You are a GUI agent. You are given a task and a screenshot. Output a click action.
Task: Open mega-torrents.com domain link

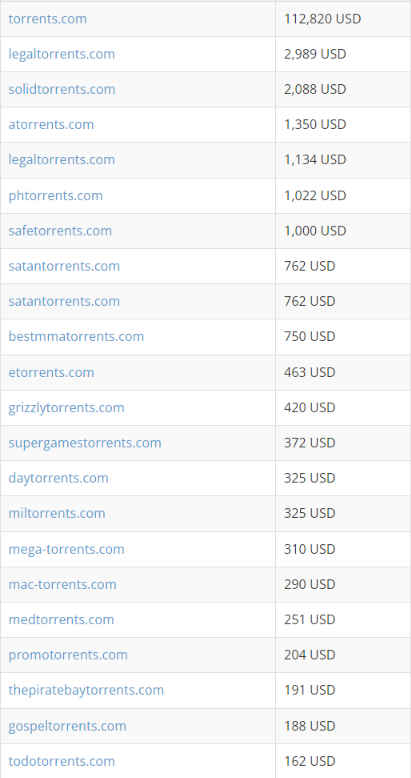click(67, 549)
